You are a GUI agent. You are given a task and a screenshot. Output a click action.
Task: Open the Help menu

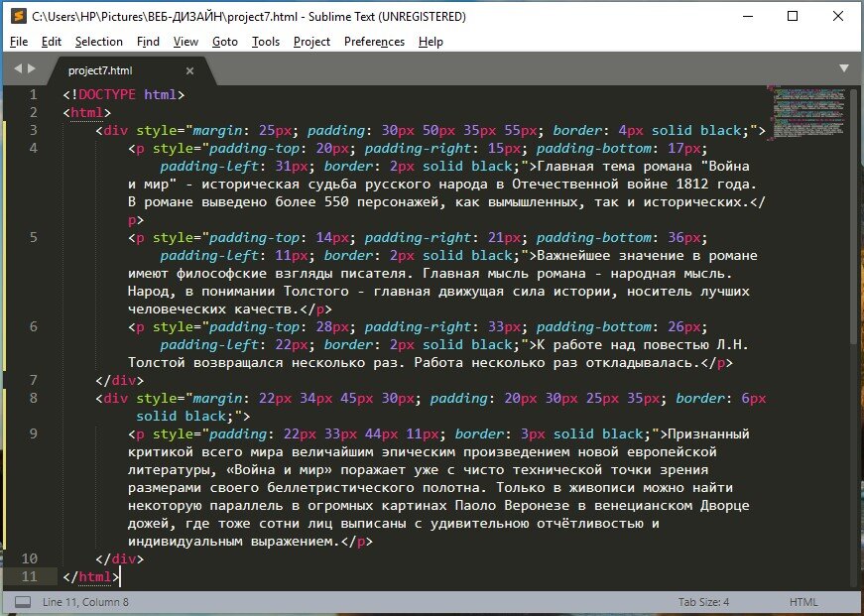[x=431, y=42]
